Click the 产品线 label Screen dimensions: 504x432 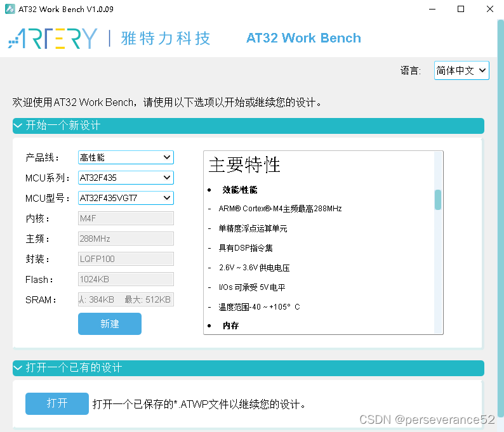(x=42, y=158)
